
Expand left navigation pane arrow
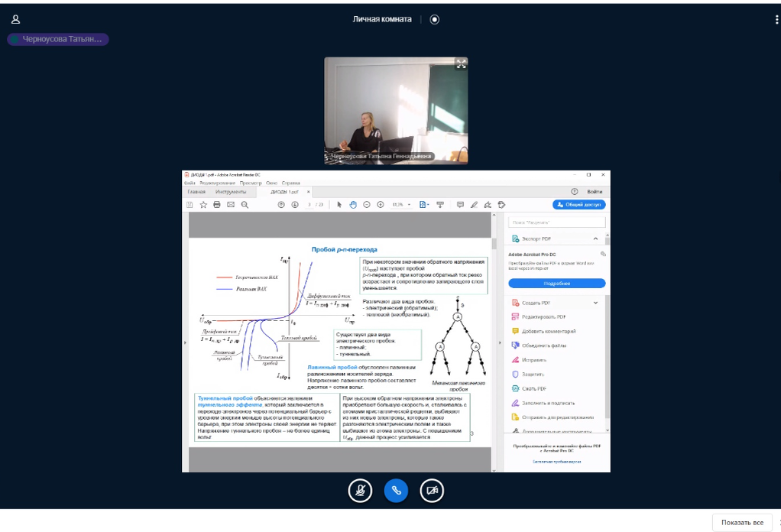[185, 342]
